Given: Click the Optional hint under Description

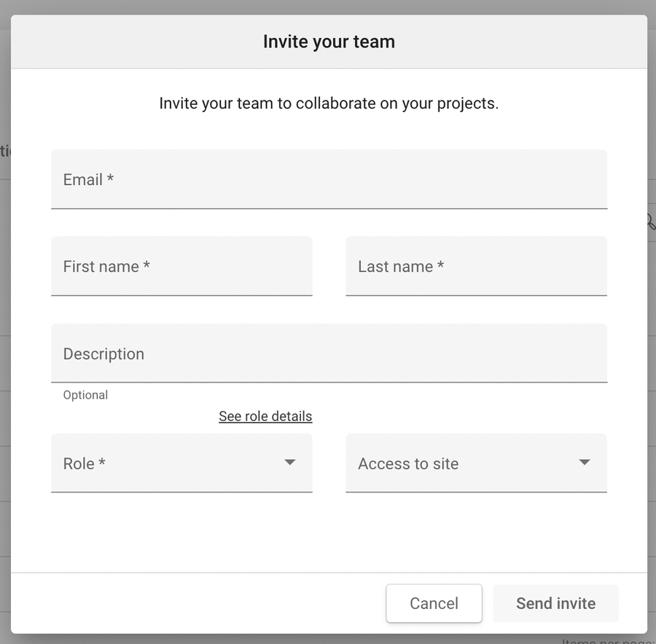Looking at the screenshot, I should point(85,395).
